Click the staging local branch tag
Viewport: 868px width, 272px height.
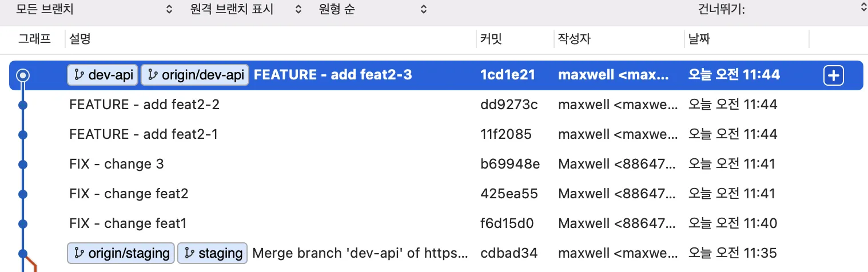(x=212, y=253)
